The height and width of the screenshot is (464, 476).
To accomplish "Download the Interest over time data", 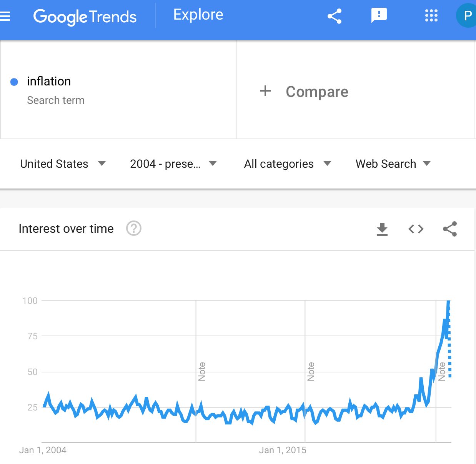I will 382,229.
